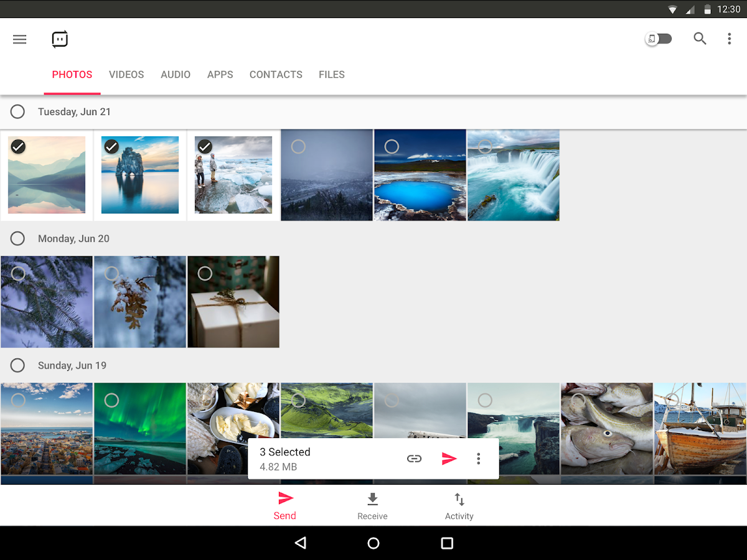Select the large waterfall photo on Jun 21
This screenshot has width=747, height=560.
[x=485, y=146]
